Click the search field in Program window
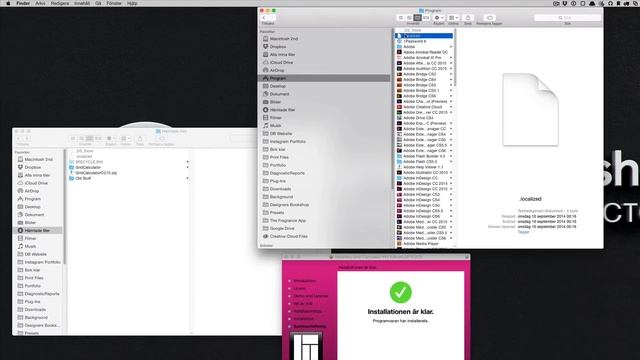Screen dimensions: 640x360 (x=567, y=18)
